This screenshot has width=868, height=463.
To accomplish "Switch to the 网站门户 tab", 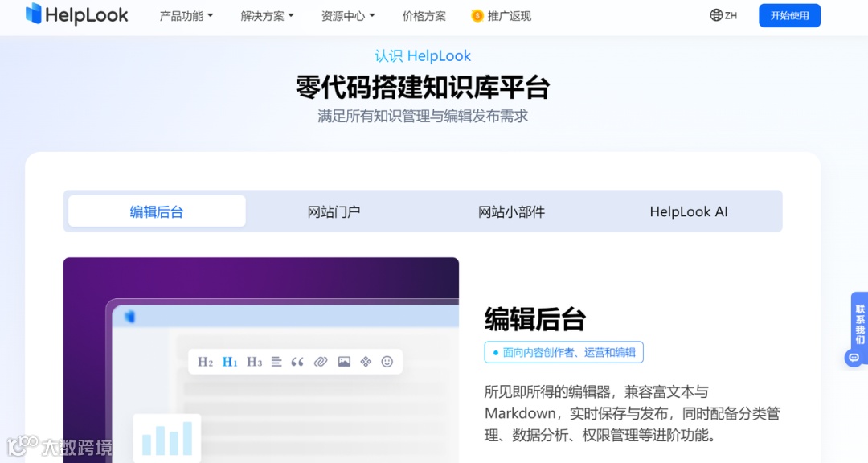I will click(334, 211).
